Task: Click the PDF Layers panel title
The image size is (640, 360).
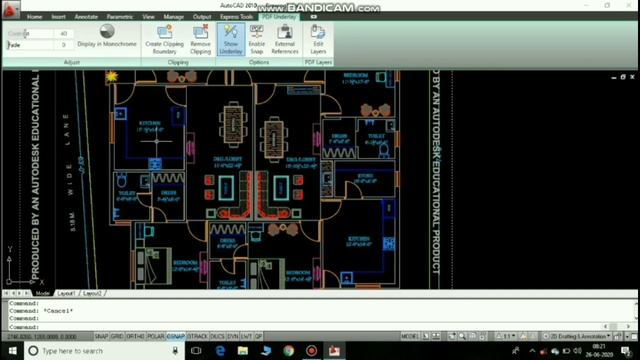Action: tap(318, 62)
